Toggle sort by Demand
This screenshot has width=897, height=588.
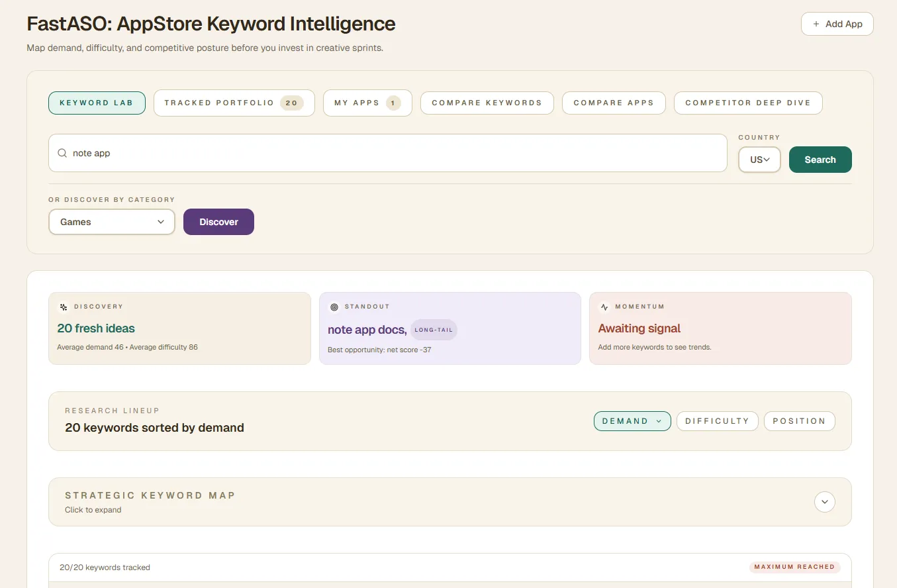point(632,421)
